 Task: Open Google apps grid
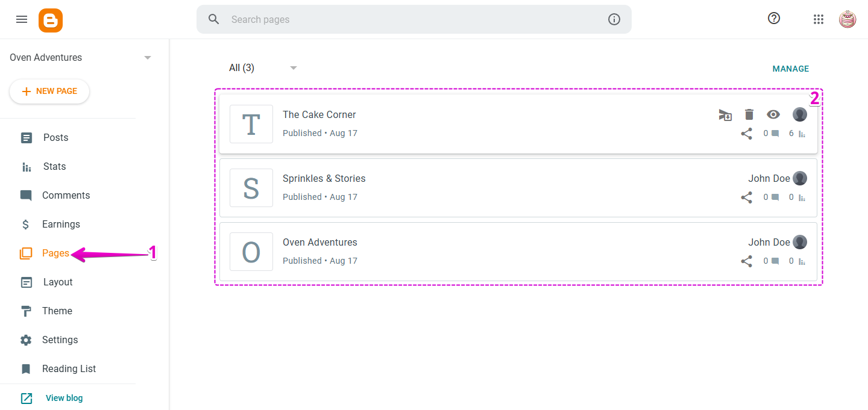point(818,19)
